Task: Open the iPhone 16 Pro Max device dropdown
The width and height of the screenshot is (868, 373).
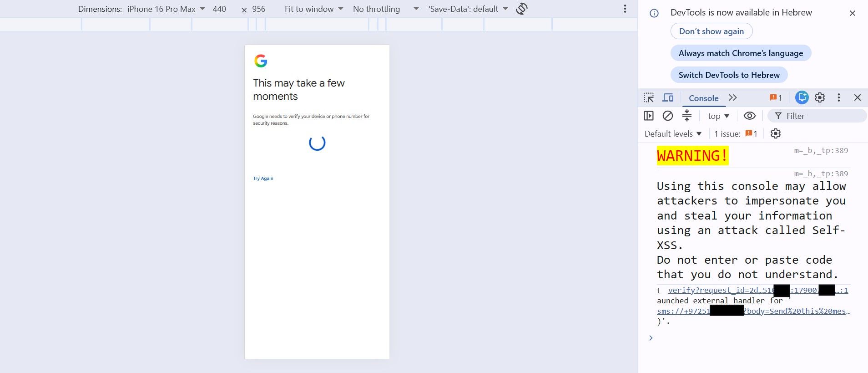Action: coord(166,9)
